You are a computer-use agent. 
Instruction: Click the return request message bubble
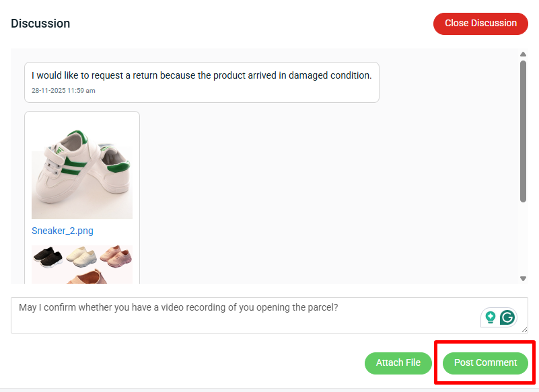coord(202,83)
